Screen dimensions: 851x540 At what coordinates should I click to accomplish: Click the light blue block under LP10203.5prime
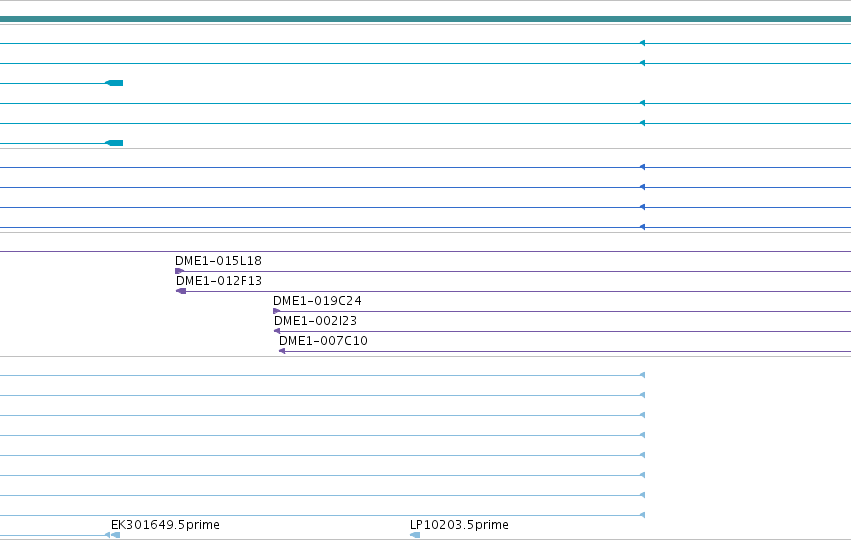pyautogui.click(x=415, y=535)
